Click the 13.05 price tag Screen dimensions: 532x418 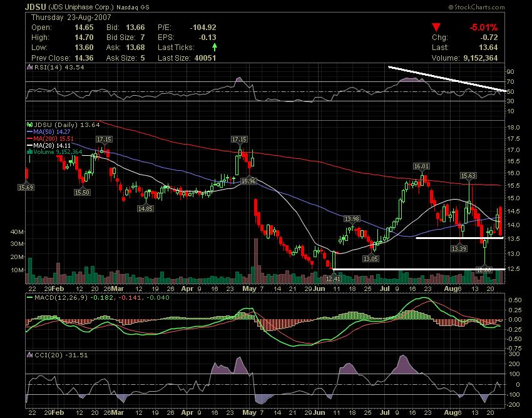(x=371, y=258)
